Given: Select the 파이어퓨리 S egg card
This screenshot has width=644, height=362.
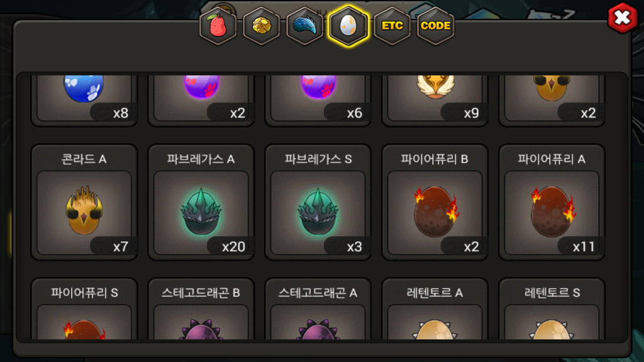Looking at the screenshot, I should click(x=84, y=309).
